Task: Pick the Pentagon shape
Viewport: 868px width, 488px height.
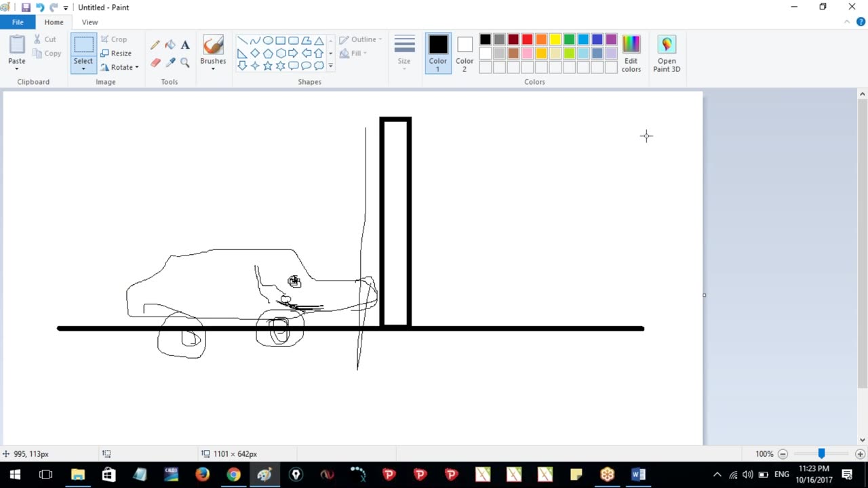Action: 268,54
